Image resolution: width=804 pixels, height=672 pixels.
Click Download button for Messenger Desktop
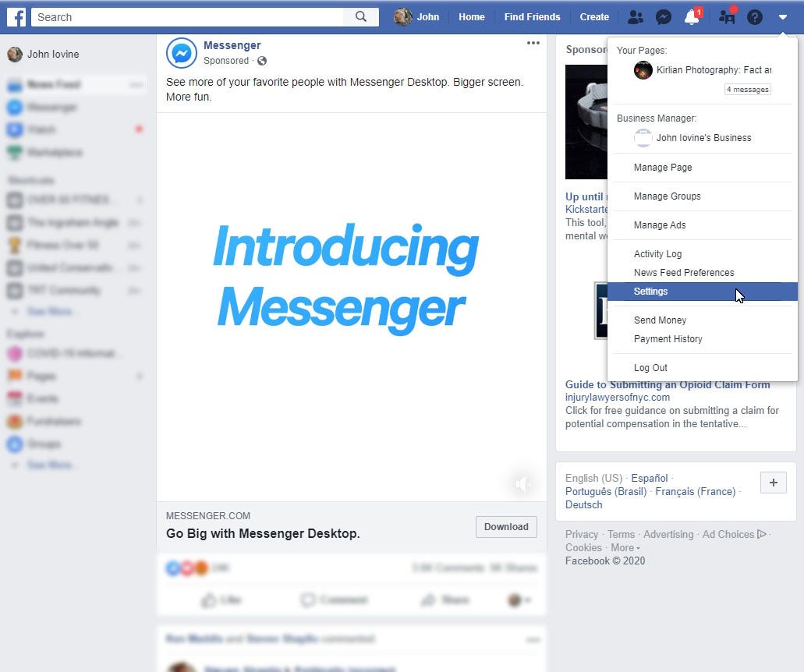tap(506, 527)
